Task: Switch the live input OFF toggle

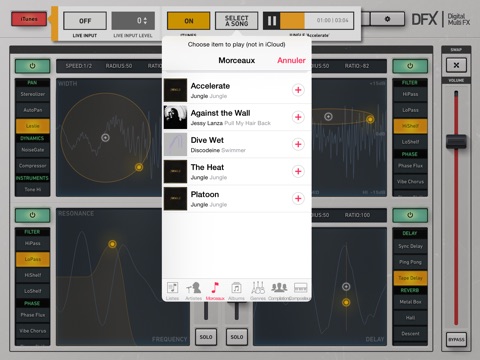Action: [85, 21]
